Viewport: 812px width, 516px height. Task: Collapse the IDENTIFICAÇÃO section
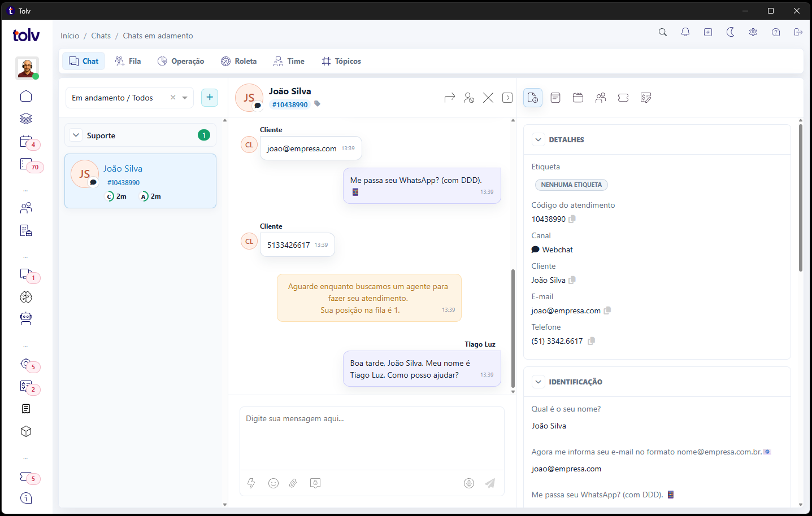point(539,382)
